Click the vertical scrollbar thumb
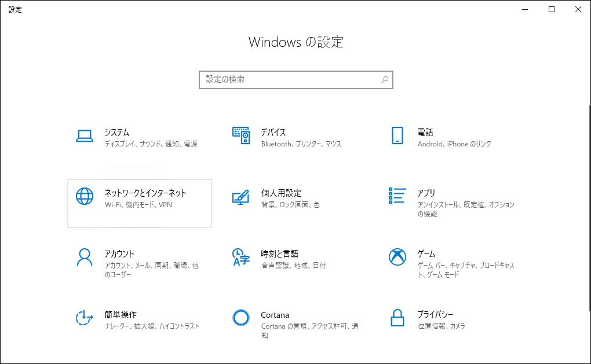591x364 pixels. click(x=590, y=208)
